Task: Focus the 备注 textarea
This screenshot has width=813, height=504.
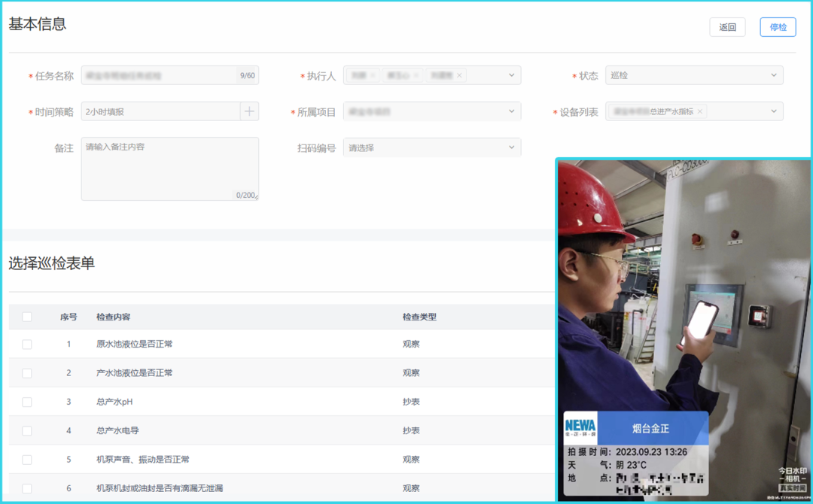Action: tap(169, 169)
